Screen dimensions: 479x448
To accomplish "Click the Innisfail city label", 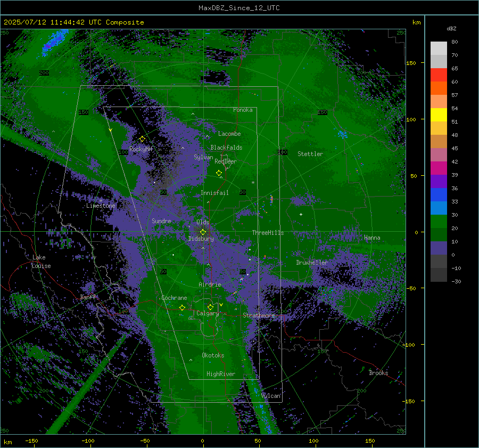I will coord(214,193).
